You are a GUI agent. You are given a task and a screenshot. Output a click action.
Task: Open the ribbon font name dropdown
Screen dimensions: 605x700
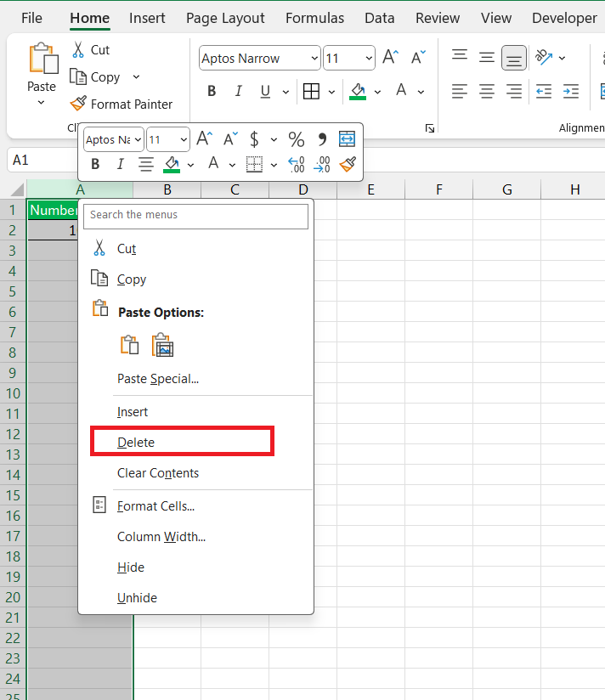click(x=314, y=58)
